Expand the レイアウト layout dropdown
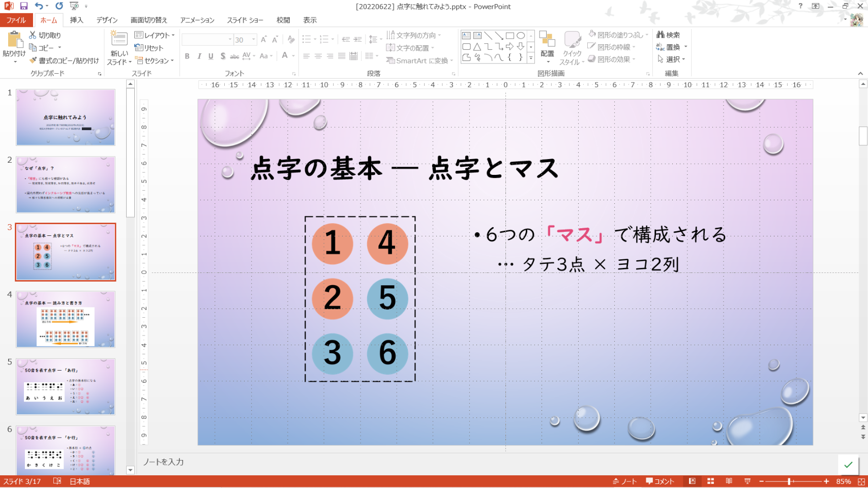This screenshot has height=488, width=868. (173, 35)
